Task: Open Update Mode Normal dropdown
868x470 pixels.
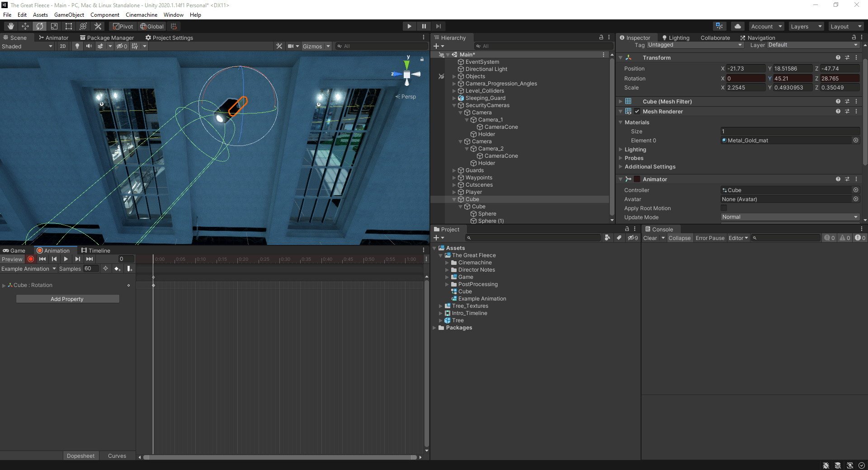Action: tap(790, 217)
